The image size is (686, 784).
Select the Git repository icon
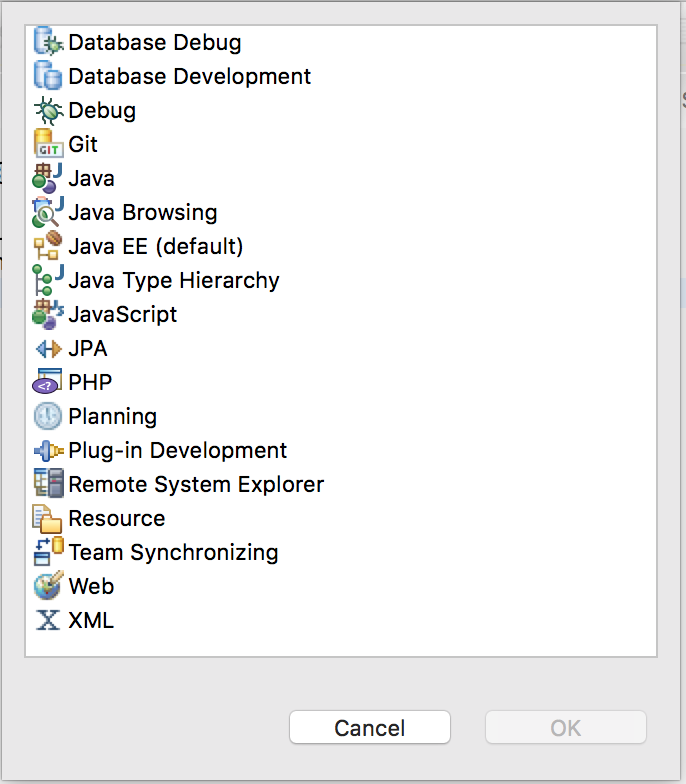pos(48,144)
